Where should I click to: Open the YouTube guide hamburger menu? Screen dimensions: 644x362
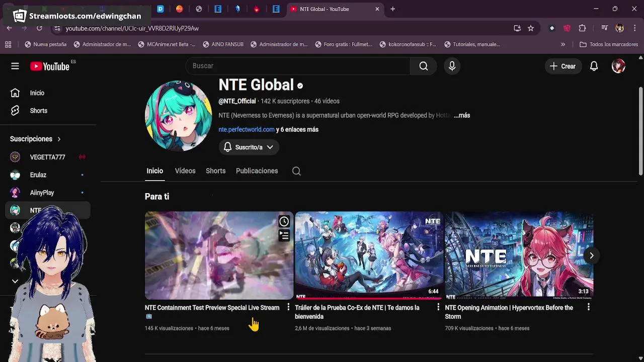click(x=15, y=66)
